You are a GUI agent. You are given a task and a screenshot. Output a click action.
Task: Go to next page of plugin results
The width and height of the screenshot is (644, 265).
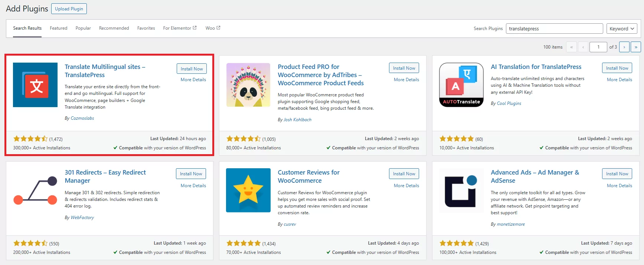624,47
